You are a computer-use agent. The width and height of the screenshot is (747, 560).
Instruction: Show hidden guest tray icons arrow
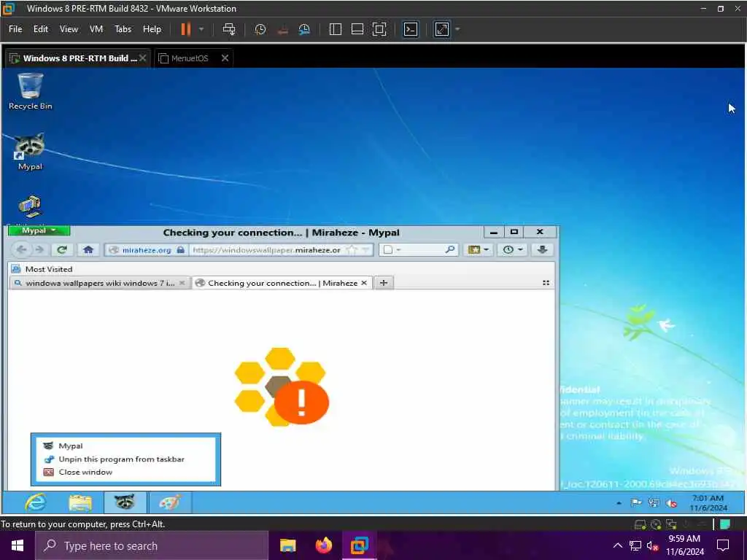tap(619, 503)
